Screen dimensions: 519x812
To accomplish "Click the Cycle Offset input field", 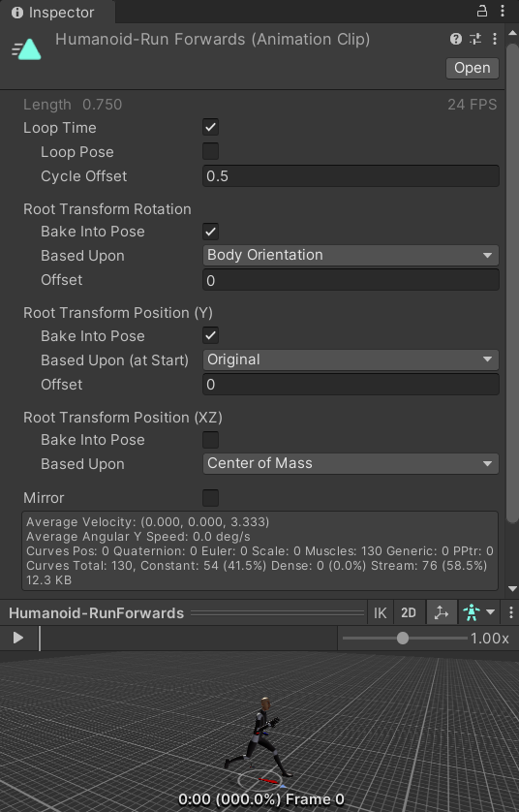I will (351, 176).
